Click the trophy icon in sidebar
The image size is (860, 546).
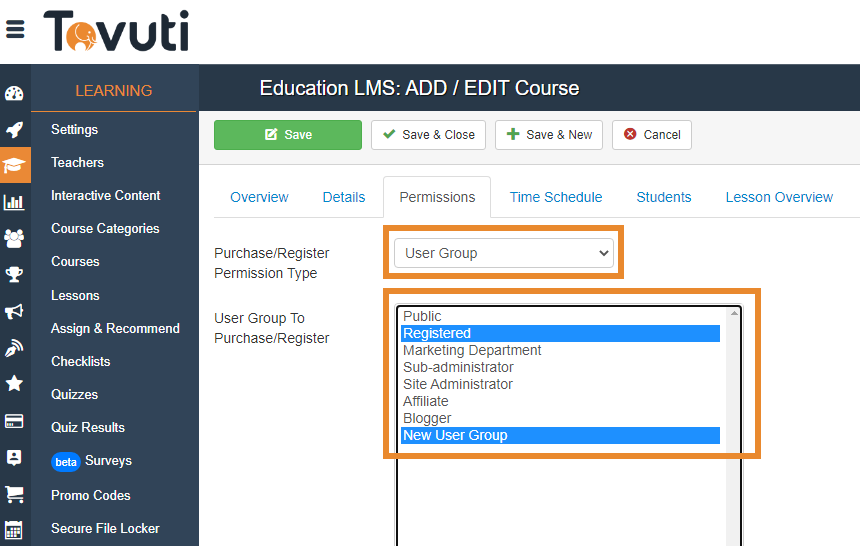[x=14, y=274]
